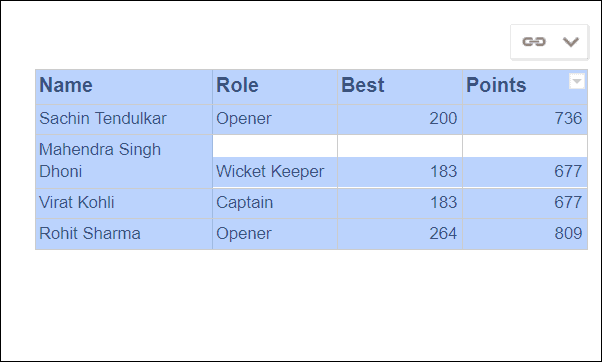Select the Role column header

point(275,87)
